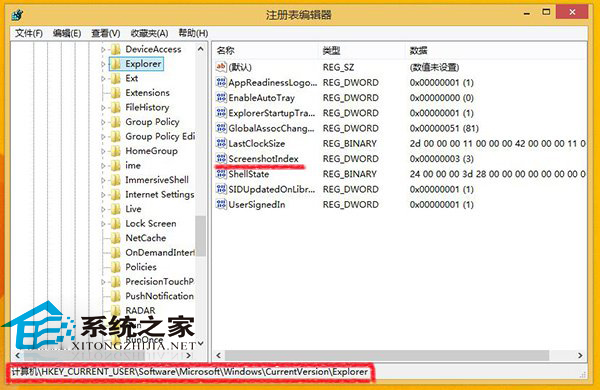Viewport: 600px width, 390px height.
Task: Click the LastClockSize binary value icon
Action: point(221,144)
